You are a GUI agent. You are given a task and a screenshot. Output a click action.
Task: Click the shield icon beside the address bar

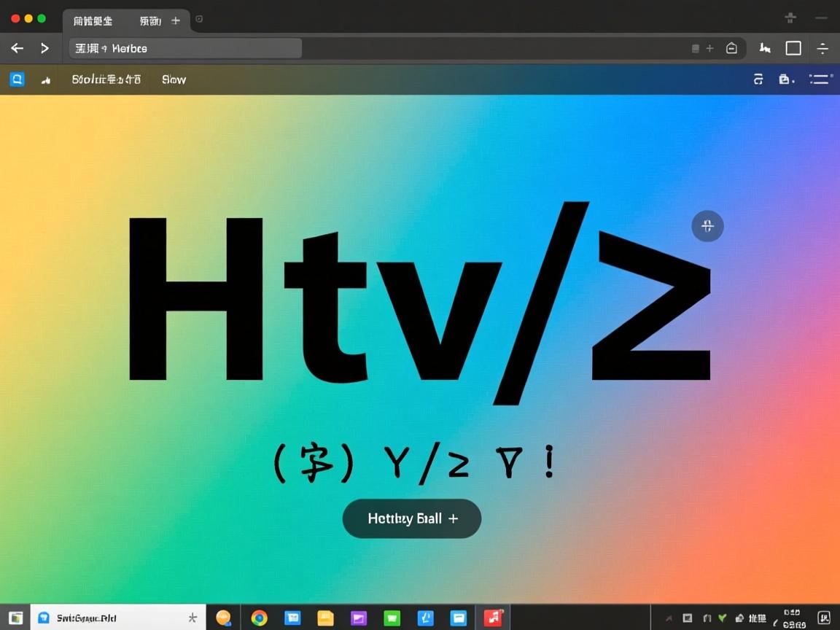tap(732, 48)
